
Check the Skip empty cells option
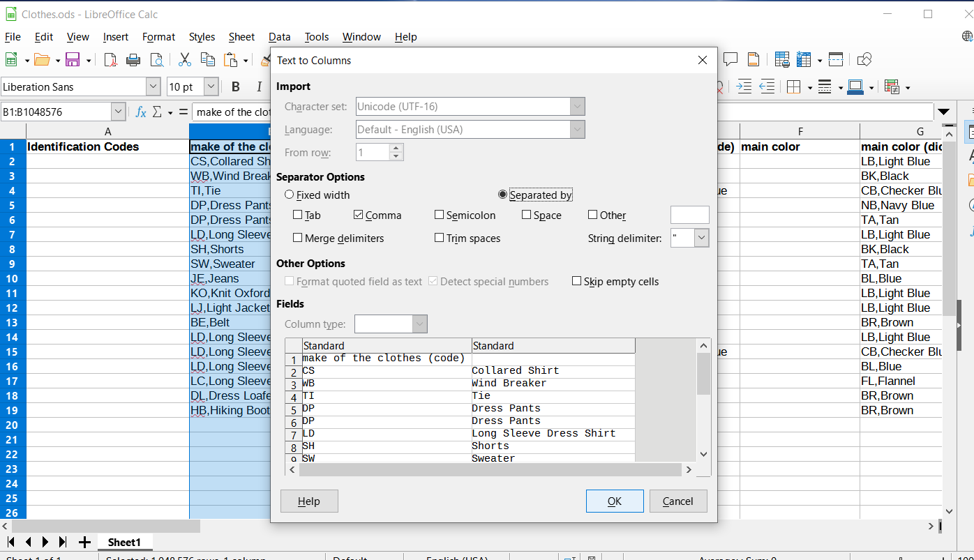pos(577,282)
